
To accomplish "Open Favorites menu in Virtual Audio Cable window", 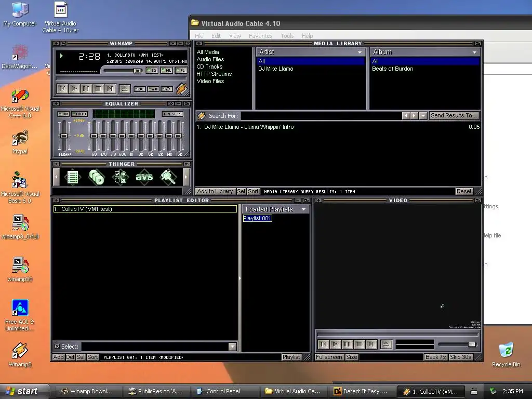I will click(x=261, y=36).
